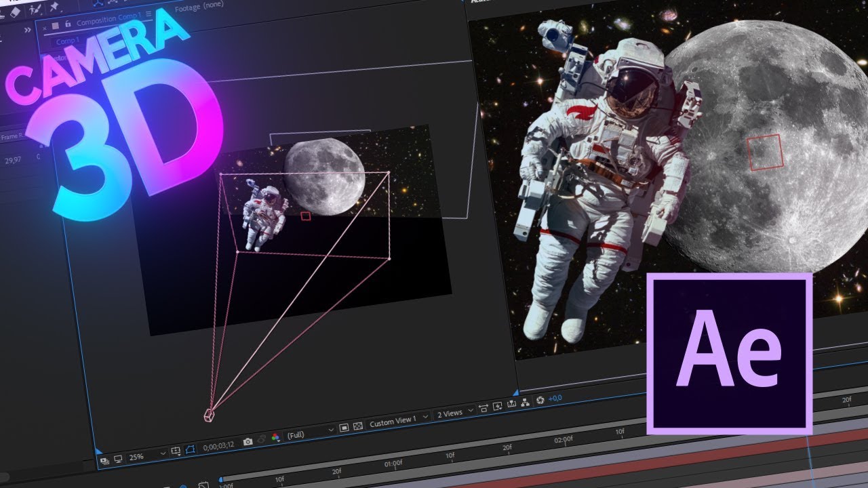Toggle the always preview this view icon

tap(105, 460)
